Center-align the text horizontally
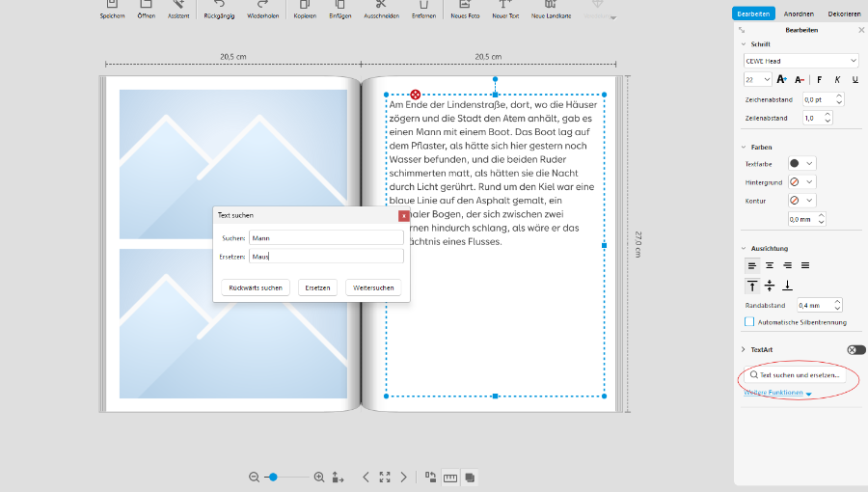This screenshot has height=492, width=868. [x=770, y=264]
